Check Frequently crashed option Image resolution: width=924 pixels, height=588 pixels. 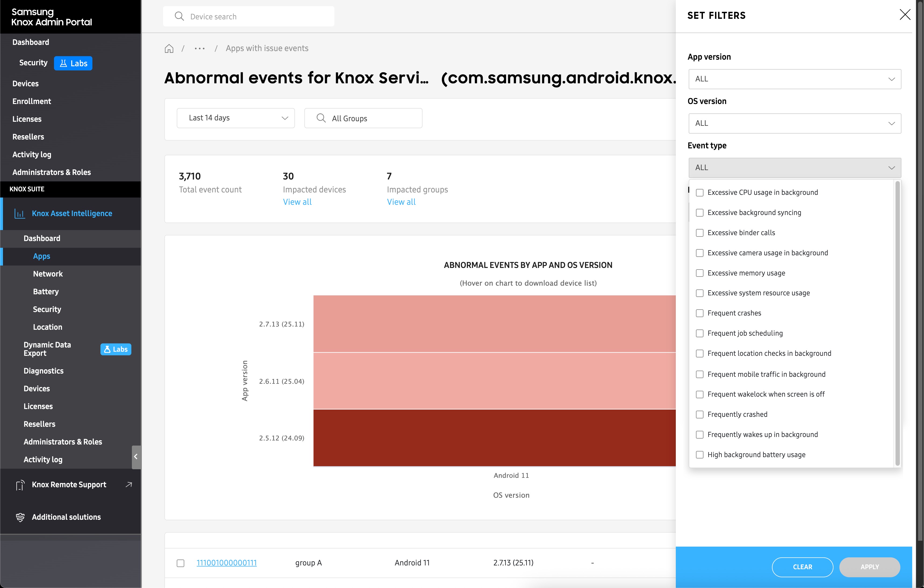click(x=699, y=414)
